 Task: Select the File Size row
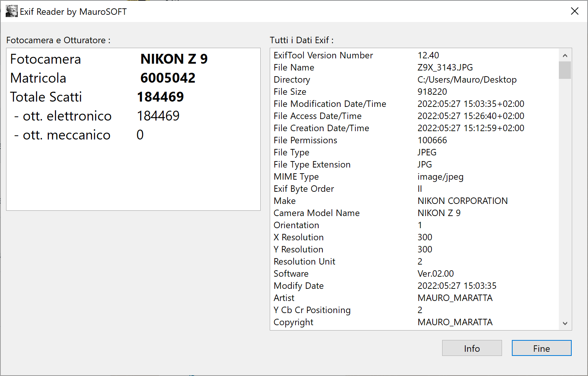(x=414, y=92)
